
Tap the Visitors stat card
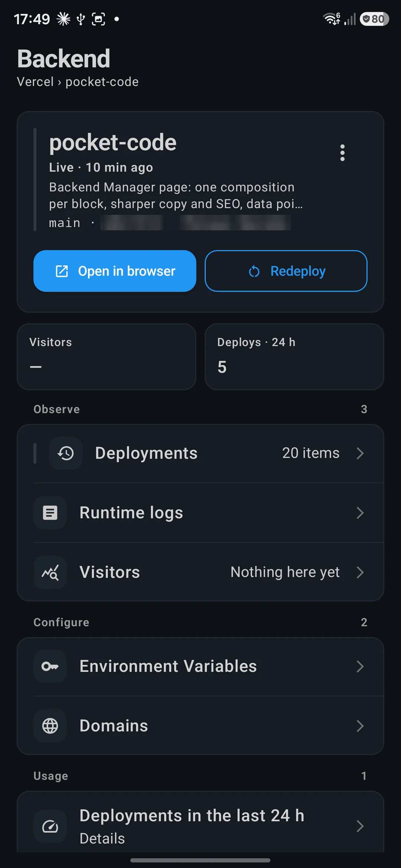107,357
